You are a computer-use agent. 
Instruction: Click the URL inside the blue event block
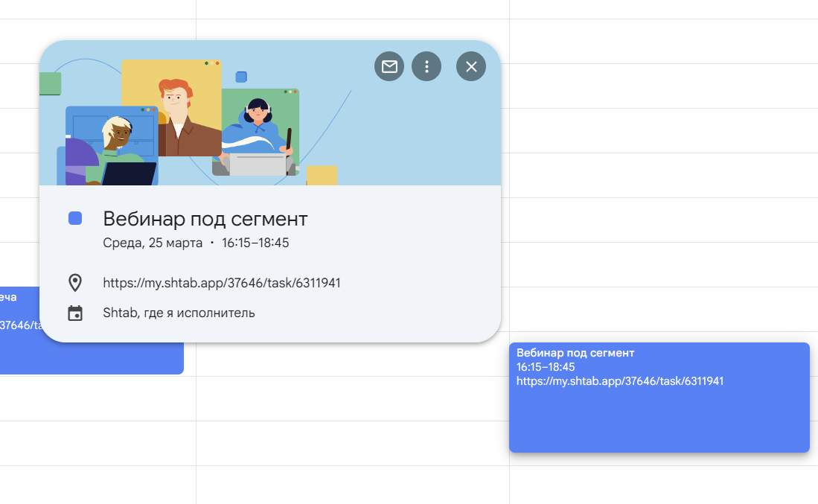[x=620, y=381]
